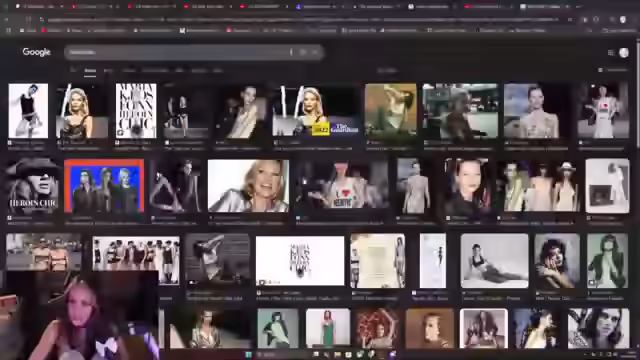Click the Windows Start button in taskbar
640x360 pixels.
[248, 355]
